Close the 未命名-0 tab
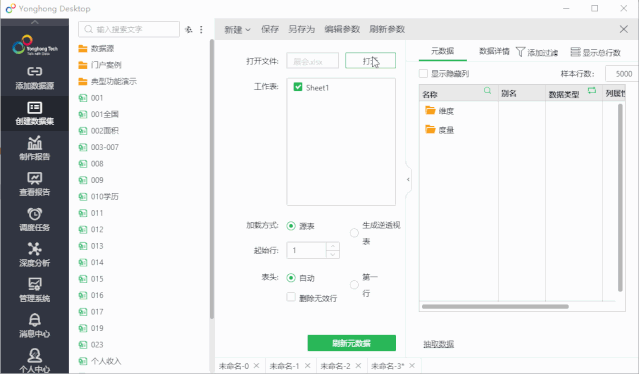Image resolution: width=639 pixels, height=374 pixels. [x=256, y=365]
